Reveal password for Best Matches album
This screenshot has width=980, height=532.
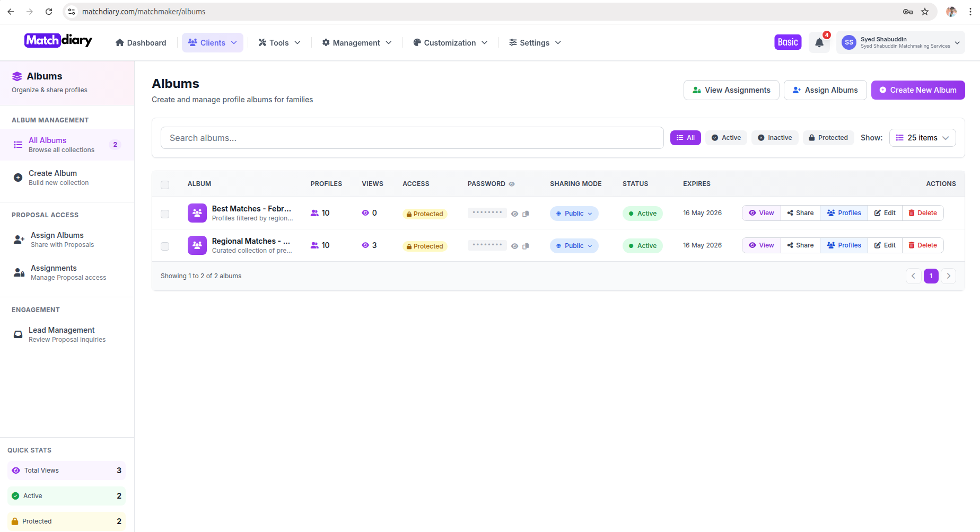(x=514, y=214)
